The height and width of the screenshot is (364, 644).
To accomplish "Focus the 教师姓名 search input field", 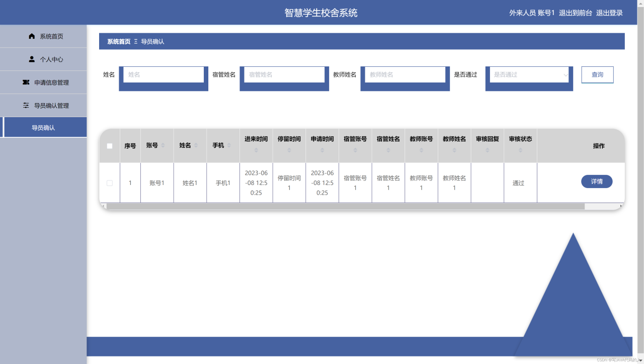I will coord(405,74).
